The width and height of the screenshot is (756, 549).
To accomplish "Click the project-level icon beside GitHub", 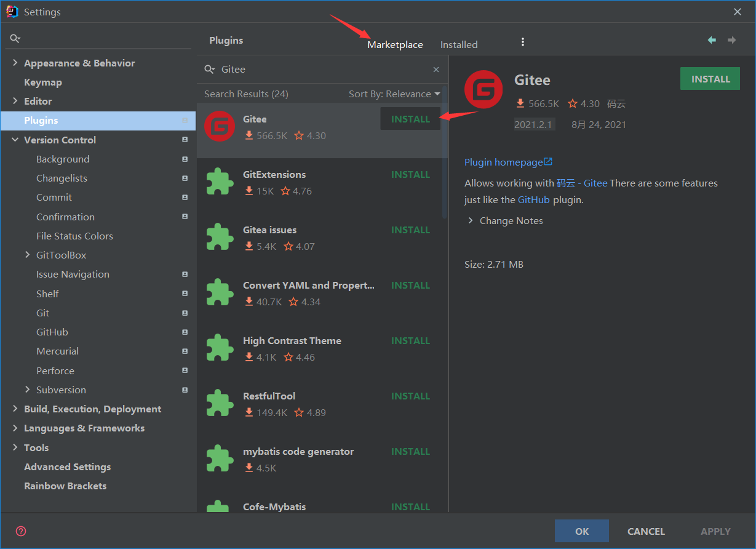I will (185, 332).
